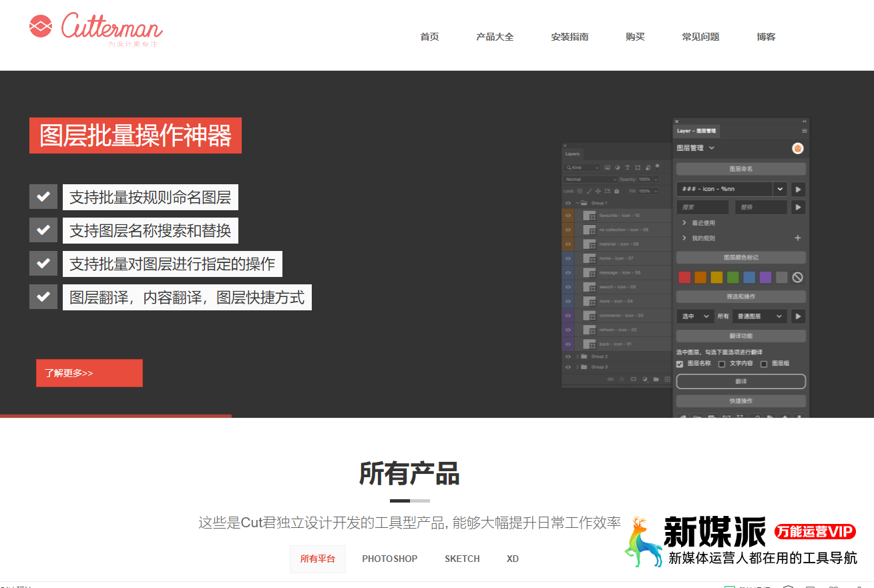Click the lock position move icon
This screenshot has height=588, width=874.
pyautogui.click(x=597, y=191)
